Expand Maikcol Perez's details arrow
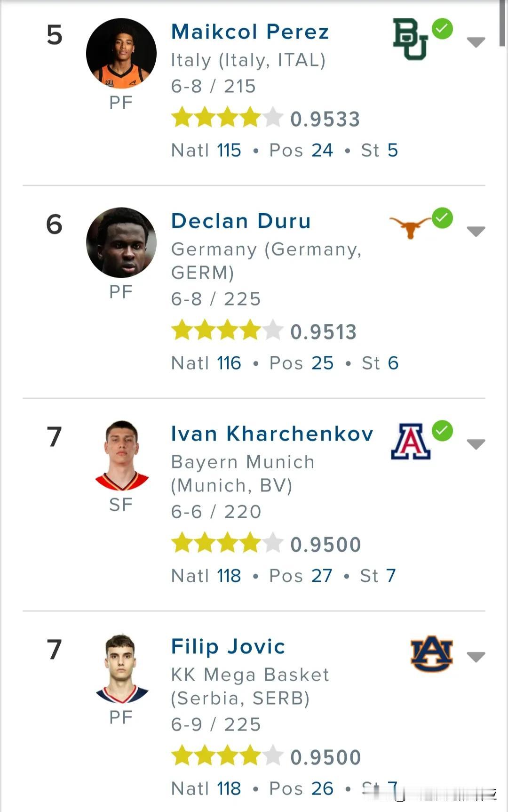508x812 pixels. pyautogui.click(x=476, y=42)
